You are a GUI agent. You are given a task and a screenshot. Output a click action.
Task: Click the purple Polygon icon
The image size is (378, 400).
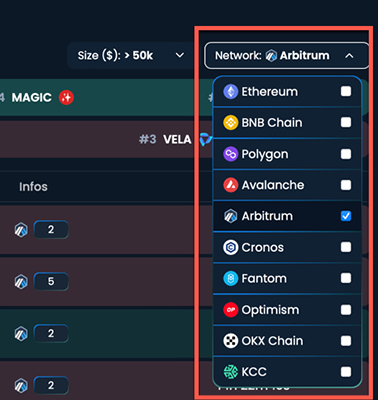point(230,154)
